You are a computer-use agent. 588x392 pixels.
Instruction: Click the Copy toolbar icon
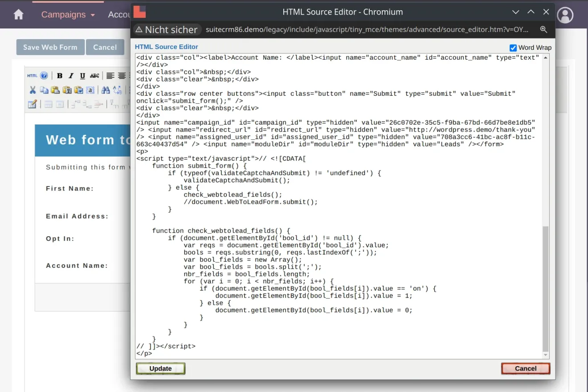[44, 90]
